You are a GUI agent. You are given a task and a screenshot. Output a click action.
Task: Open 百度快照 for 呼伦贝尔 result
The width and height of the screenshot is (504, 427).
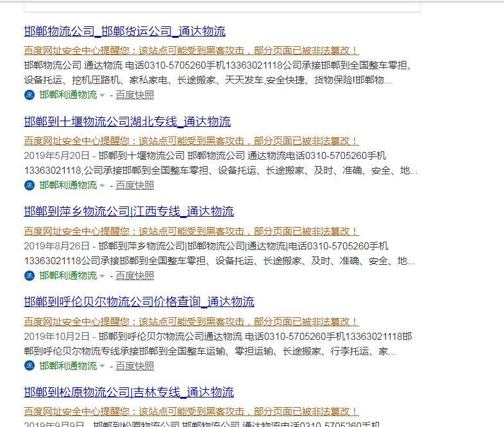tap(135, 365)
